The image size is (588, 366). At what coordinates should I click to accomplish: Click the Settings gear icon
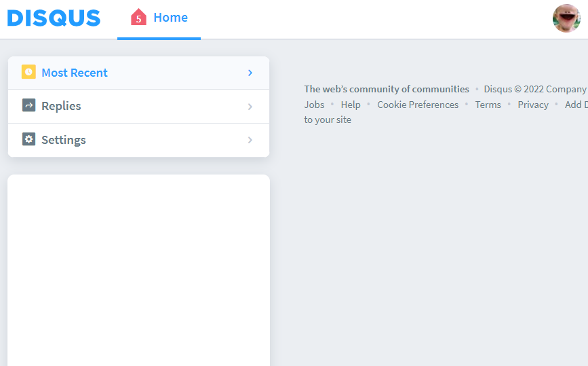point(28,139)
